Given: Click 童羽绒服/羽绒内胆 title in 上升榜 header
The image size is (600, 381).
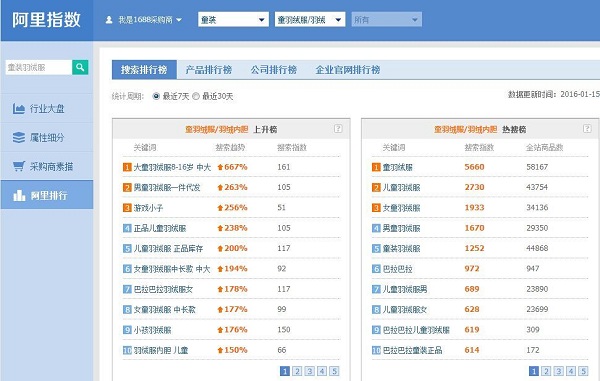Looking at the screenshot, I should point(217,129).
